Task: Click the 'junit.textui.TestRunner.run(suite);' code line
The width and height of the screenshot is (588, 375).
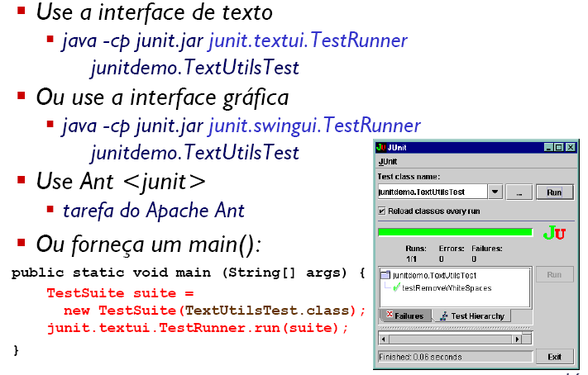Action: [198, 328]
